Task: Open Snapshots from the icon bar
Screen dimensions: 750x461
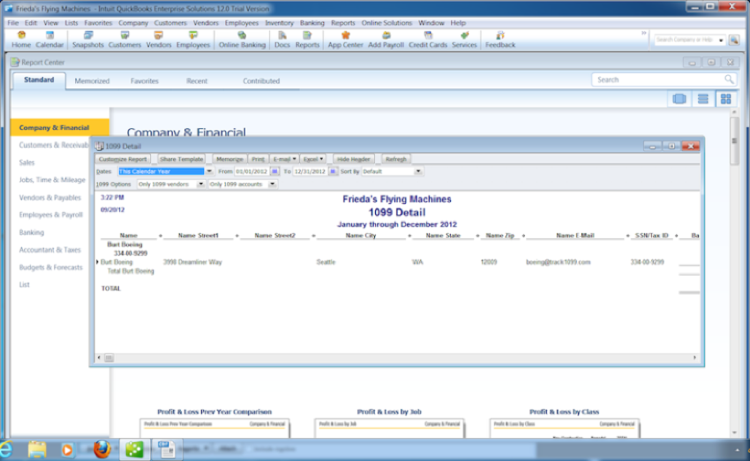Action: (x=88, y=40)
